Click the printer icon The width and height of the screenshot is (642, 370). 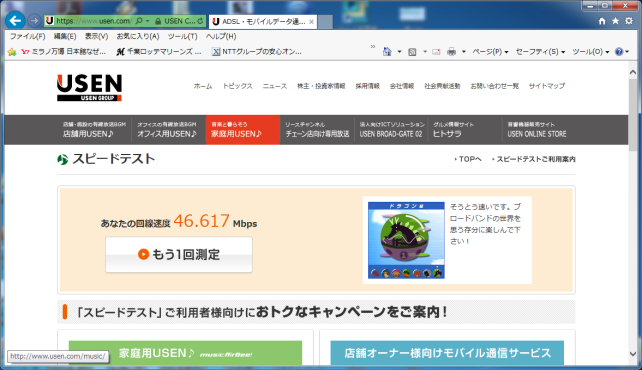452,52
